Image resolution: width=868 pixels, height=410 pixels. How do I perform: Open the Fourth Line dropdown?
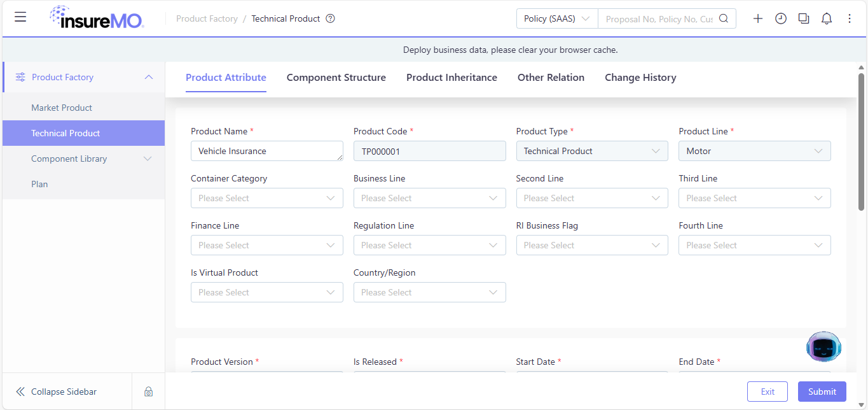click(x=755, y=245)
